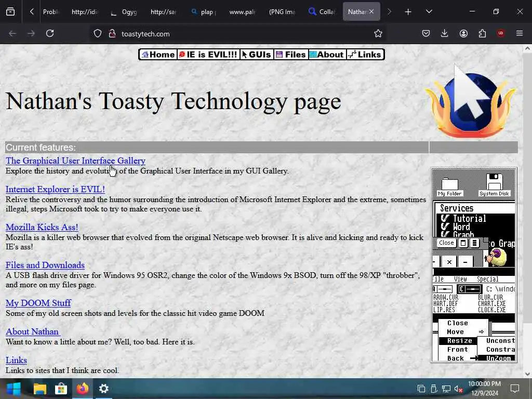Open Settings gear from taskbar
The width and height of the screenshot is (532, 399).
(x=104, y=389)
